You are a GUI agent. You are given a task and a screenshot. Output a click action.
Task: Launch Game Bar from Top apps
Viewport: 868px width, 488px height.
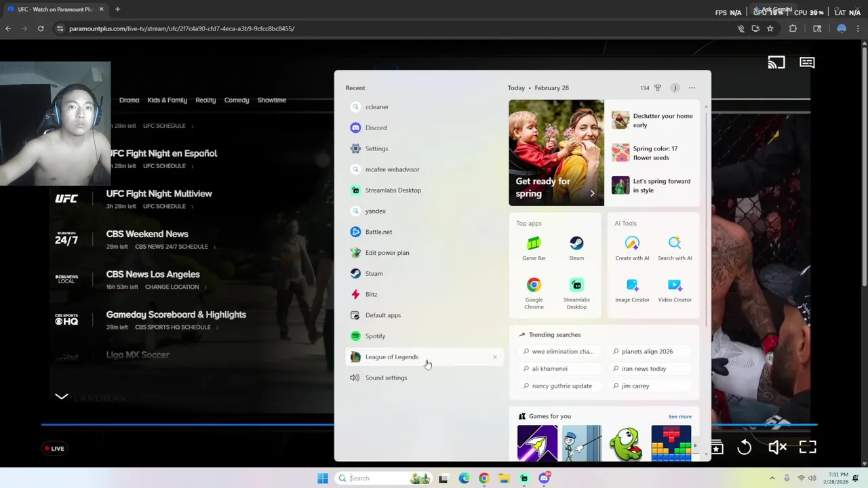tap(534, 248)
